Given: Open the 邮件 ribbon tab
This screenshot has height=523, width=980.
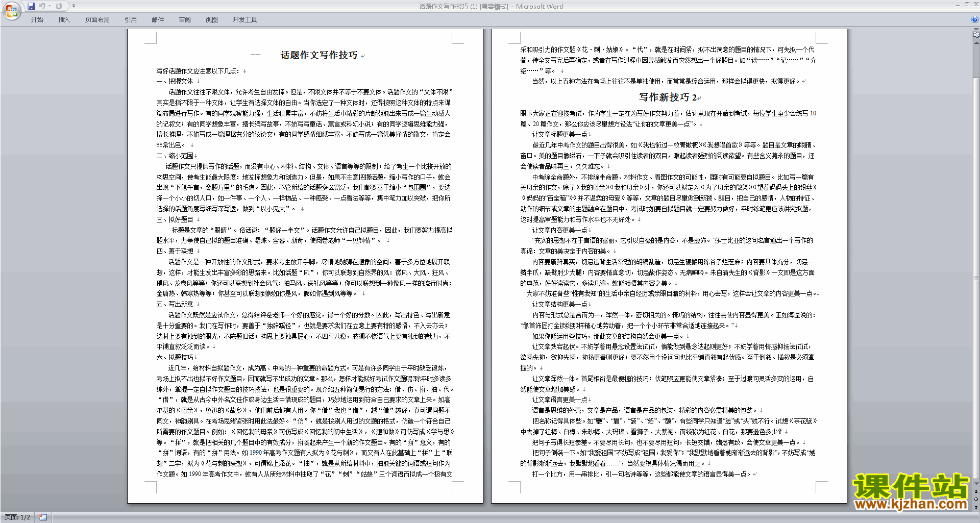Looking at the screenshot, I should pyautogui.click(x=158, y=20).
